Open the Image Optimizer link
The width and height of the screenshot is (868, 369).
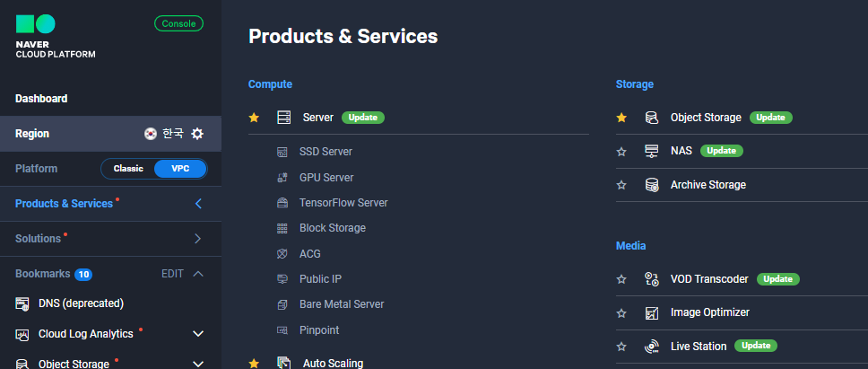709,313
